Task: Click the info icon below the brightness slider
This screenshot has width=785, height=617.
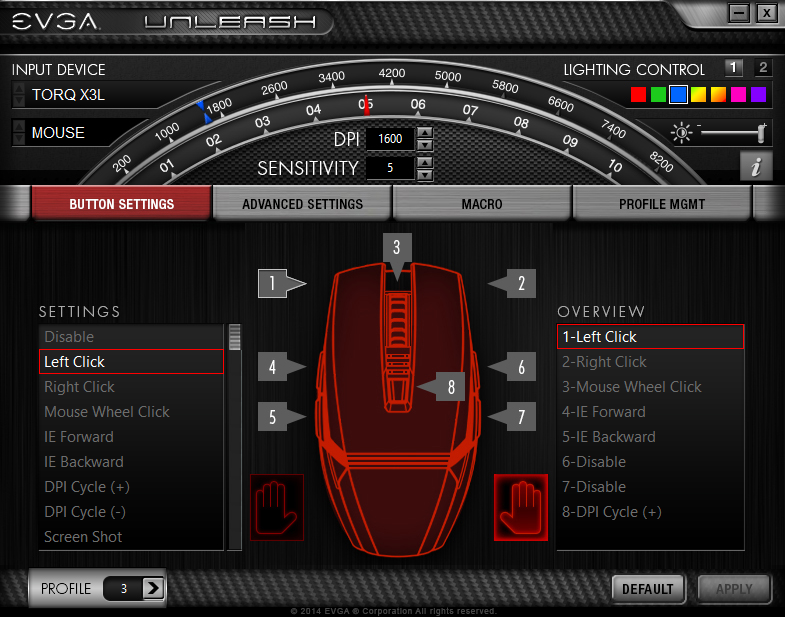Action: [x=755, y=167]
